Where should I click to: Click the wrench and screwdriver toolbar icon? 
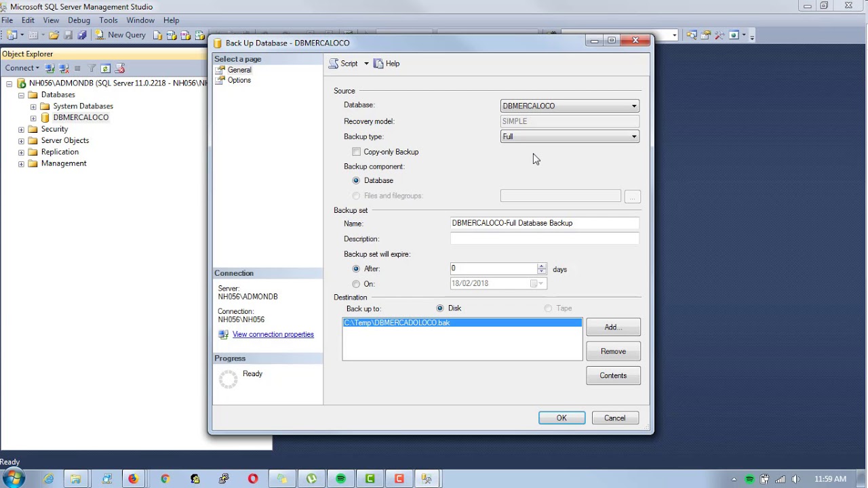719,35
